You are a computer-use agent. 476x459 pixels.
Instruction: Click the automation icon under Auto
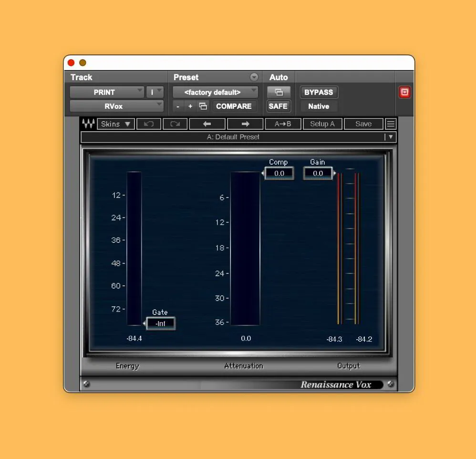(279, 92)
